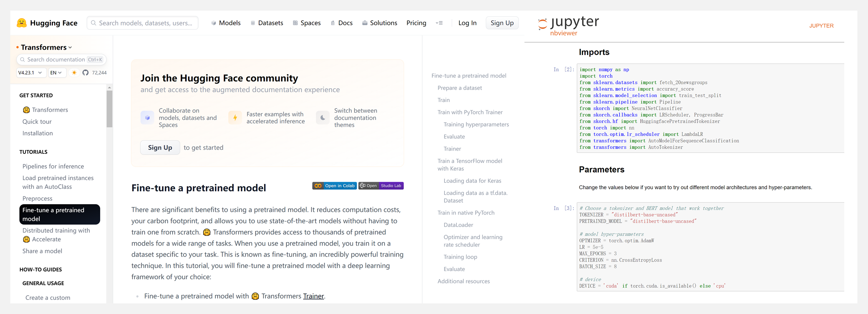868x314 pixels.
Task: Open Pipelines for inference tutorial
Action: pyautogui.click(x=53, y=166)
